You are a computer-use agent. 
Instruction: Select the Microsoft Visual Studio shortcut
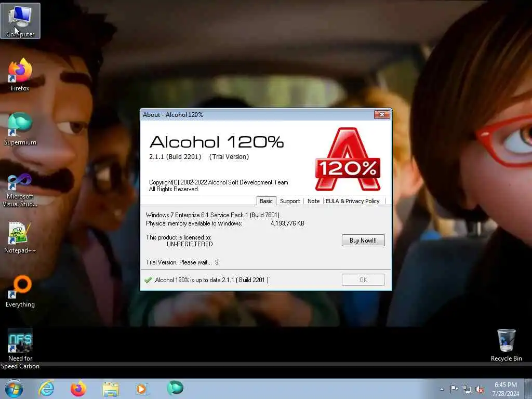tap(20, 190)
